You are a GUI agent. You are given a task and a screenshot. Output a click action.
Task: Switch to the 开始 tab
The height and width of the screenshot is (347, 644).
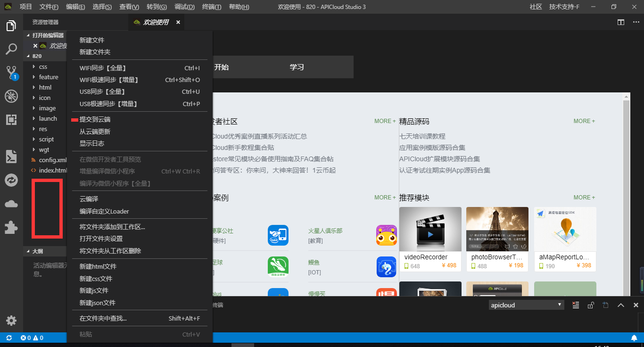222,67
